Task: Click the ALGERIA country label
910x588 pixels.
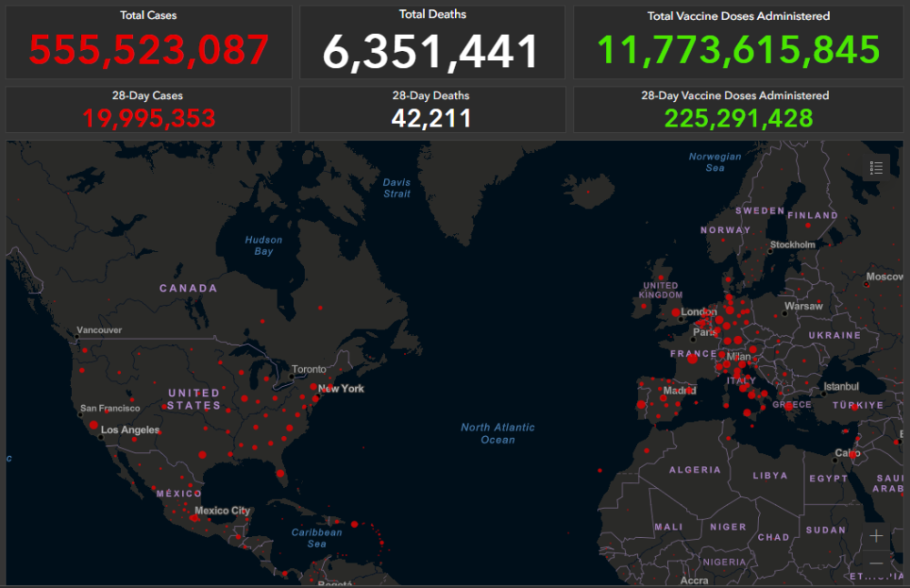Action: pyautogui.click(x=694, y=470)
